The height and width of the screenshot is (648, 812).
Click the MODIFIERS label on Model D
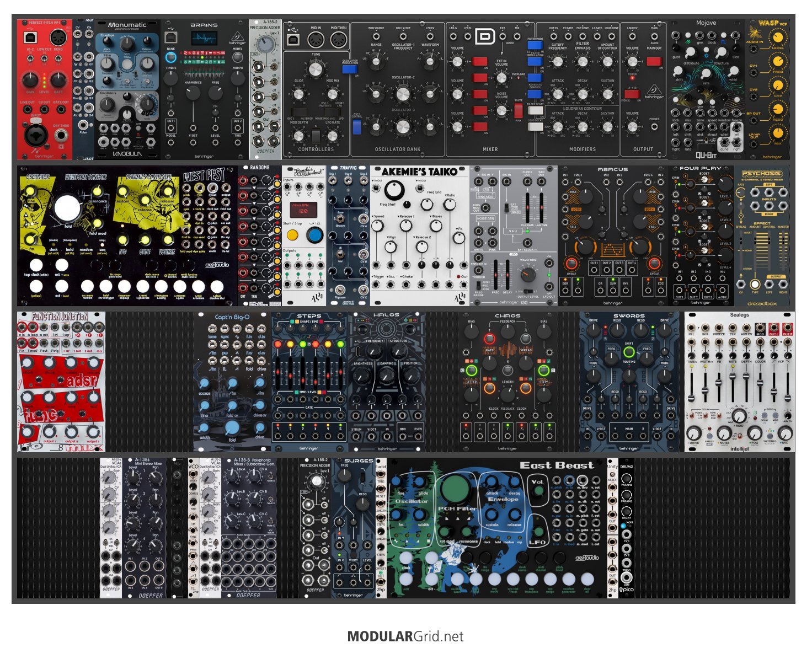pyautogui.click(x=583, y=149)
